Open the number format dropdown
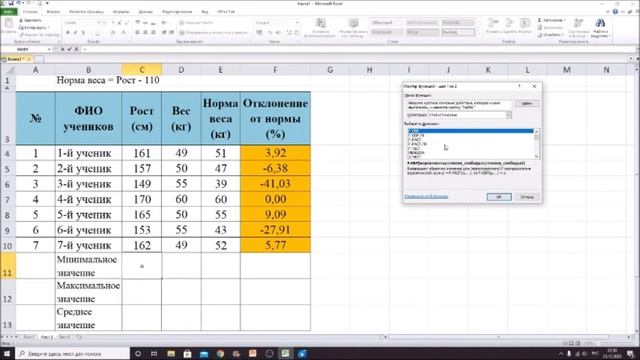The width and height of the screenshot is (640, 360). pos(297,23)
